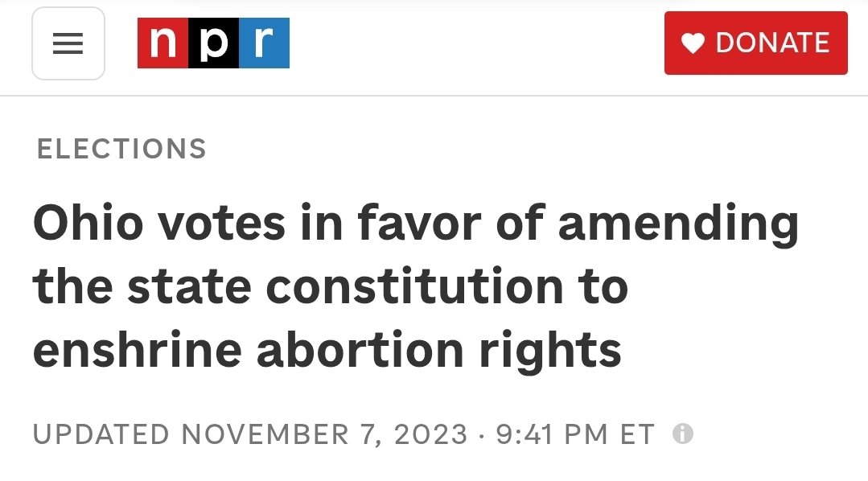Click 'abortion rights' in the headline
This screenshot has height=481, width=868.
[x=438, y=351]
